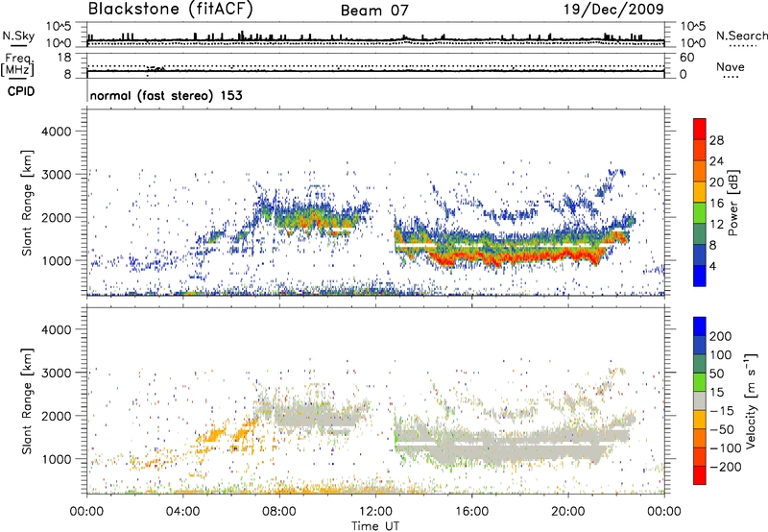The height and width of the screenshot is (532, 768).
Task: Click power value '28' on color bar
Action: pyautogui.click(x=716, y=140)
